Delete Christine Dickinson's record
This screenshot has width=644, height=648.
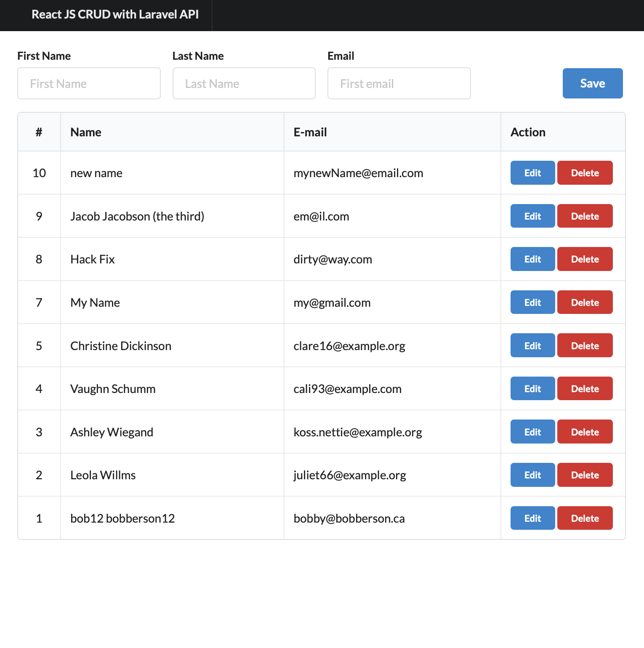[585, 345]
